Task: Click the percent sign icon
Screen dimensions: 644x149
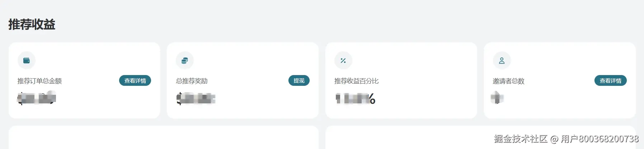Action: point(343,60)
